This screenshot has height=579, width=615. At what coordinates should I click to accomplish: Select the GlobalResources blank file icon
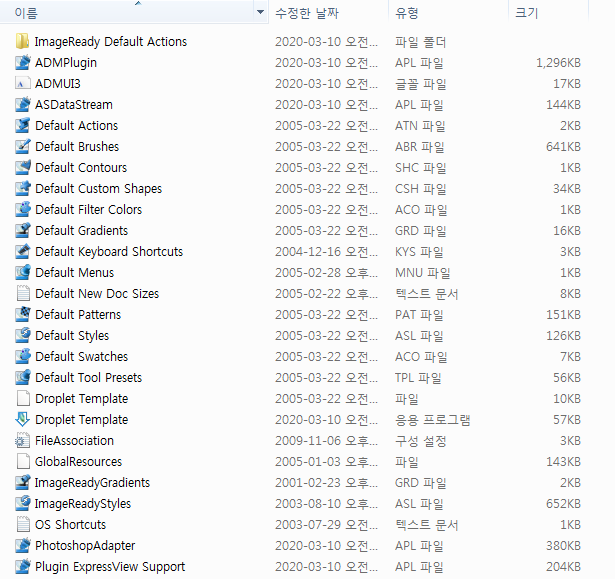[x=23, y=461]
